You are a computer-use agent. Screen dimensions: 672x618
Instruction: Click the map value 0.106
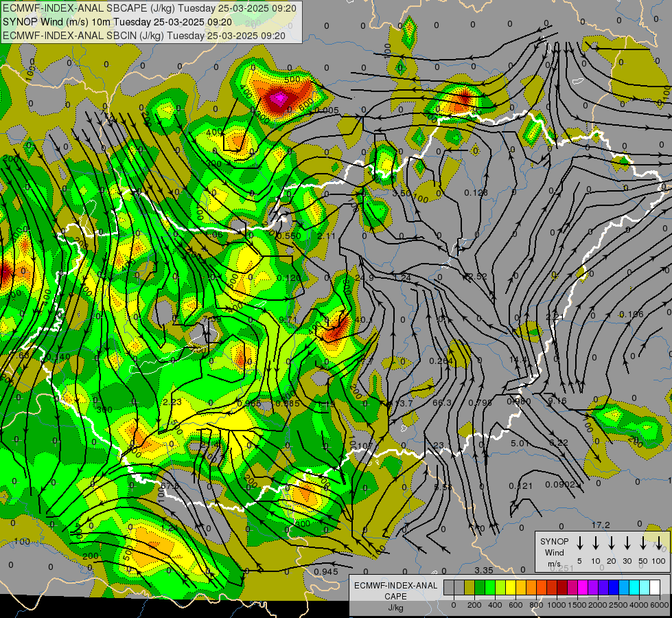(630, 314)
